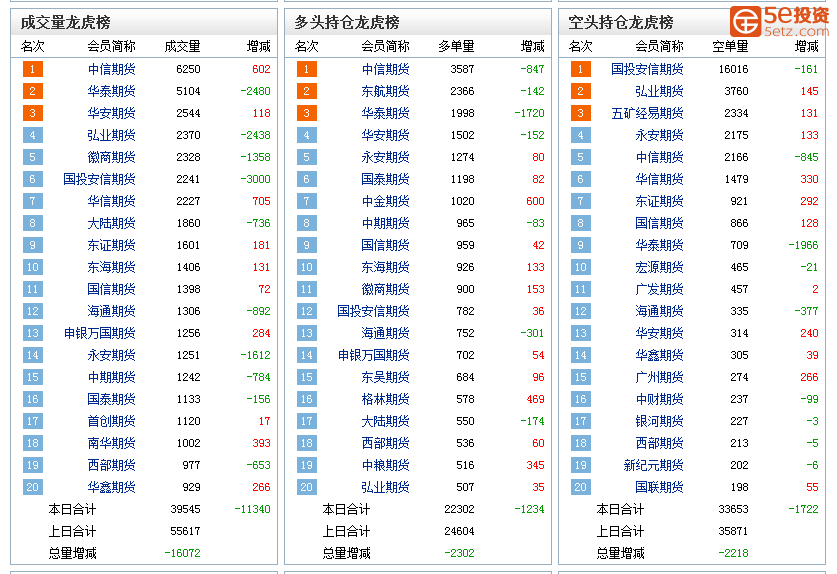Click 本日合计 change -11340

click(x=252, y=509)
